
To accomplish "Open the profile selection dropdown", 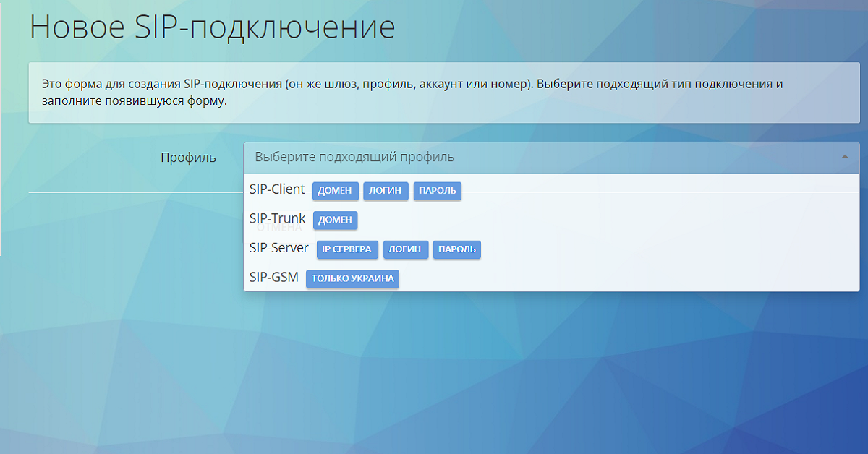I will click(551, 157).
